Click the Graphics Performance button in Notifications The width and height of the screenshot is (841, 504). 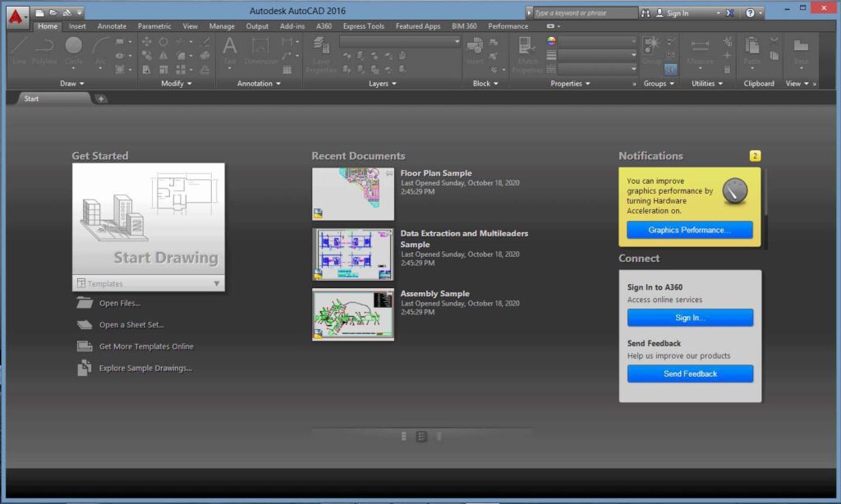pyautogui.click(x=689, y=230)
